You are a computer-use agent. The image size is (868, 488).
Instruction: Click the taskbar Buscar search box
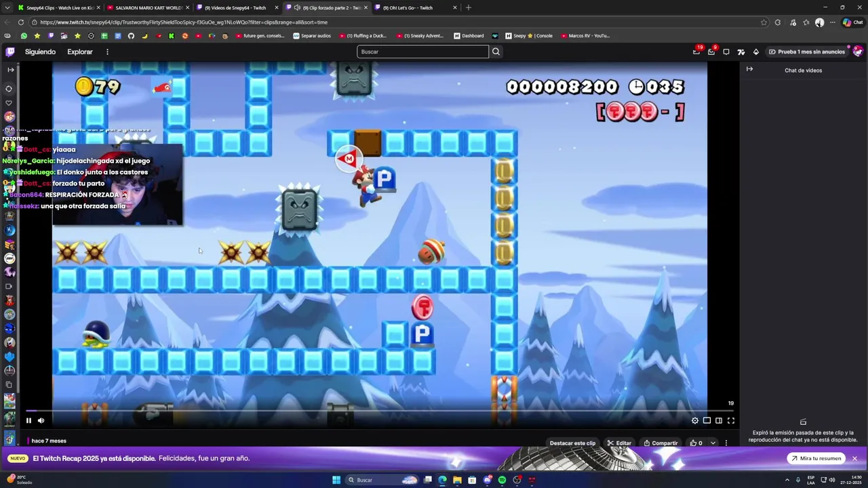tap(383, 480)
